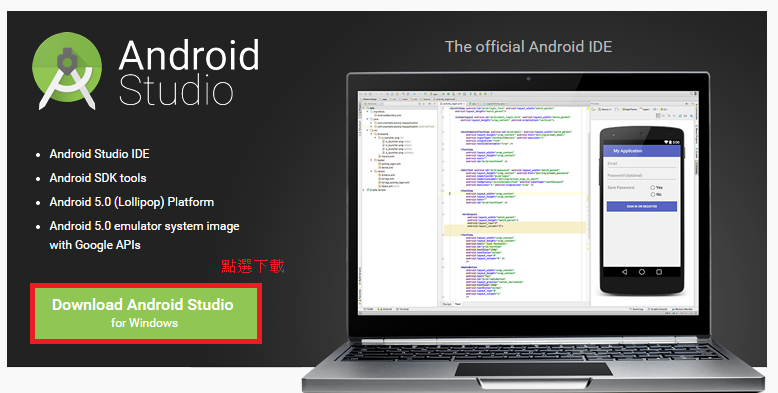Viewport: 778px width, 393px height.
Task: Click "The official Android IDE" heading
Action: coord(528,47)
